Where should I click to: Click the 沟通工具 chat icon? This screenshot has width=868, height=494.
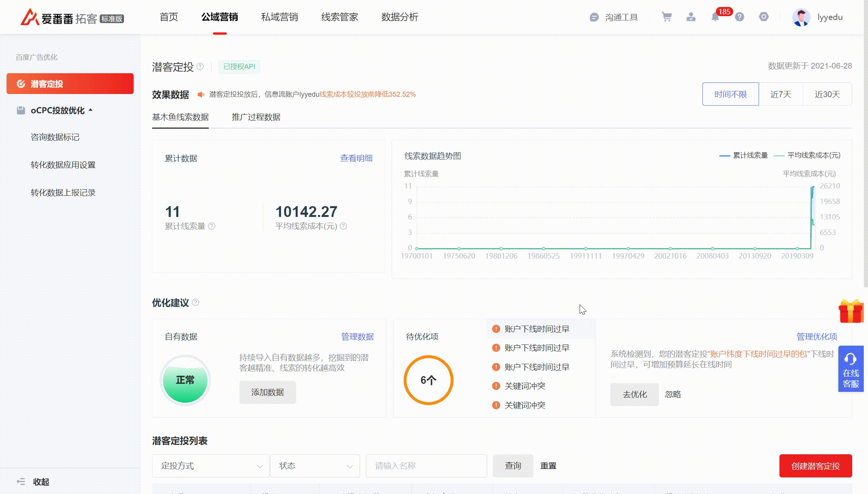[x=594, y=17]
